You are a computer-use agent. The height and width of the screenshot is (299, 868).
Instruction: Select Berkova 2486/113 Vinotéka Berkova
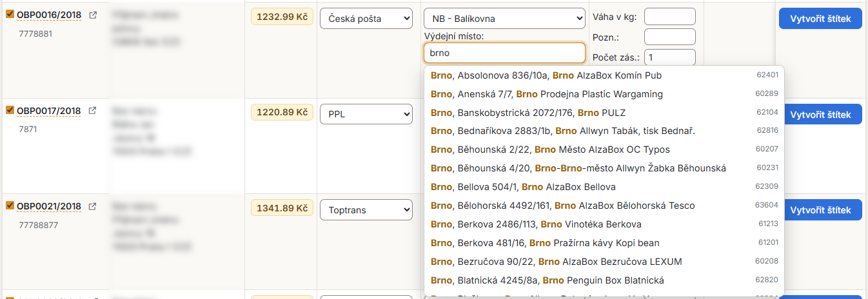click(604, 224)
